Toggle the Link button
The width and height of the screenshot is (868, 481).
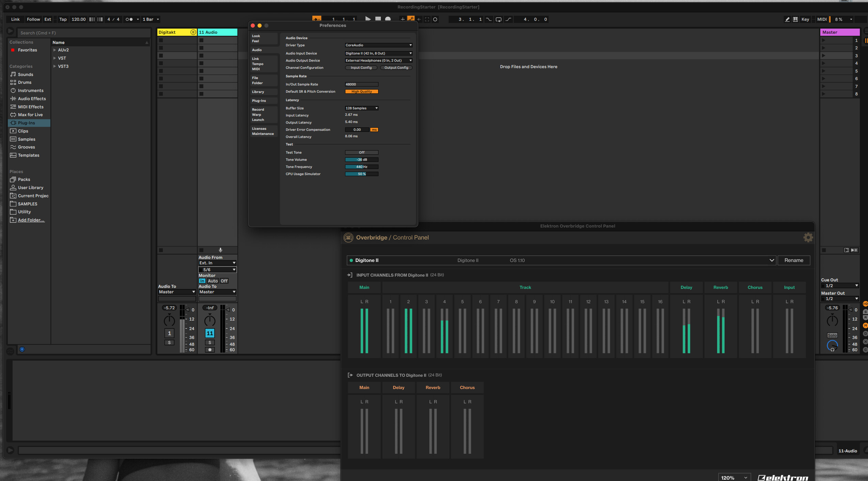pyautogui.click(x=15, y=19)
